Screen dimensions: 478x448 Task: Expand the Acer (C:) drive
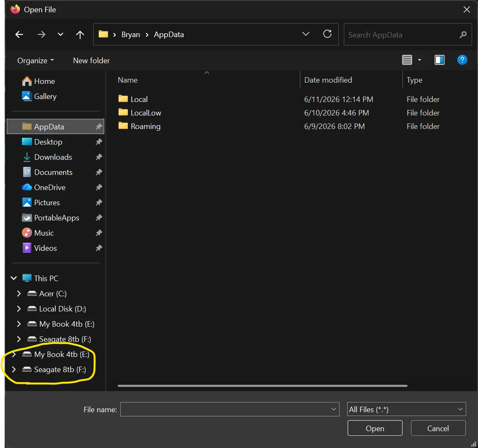click(19, 294)
